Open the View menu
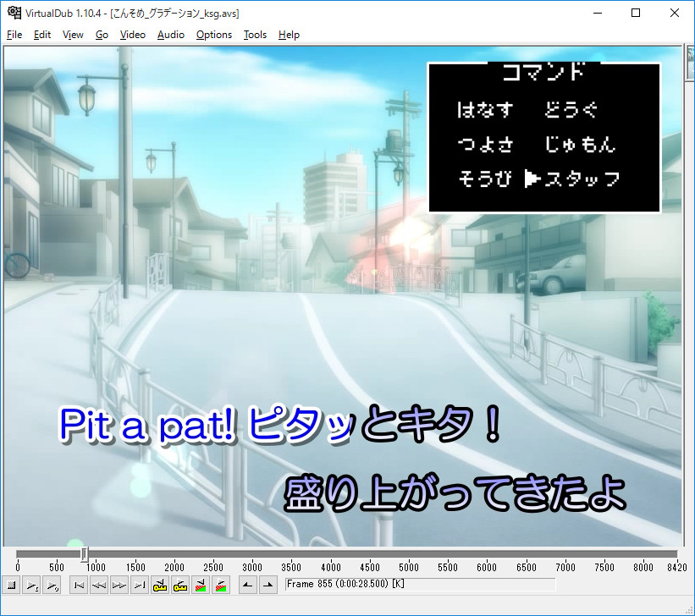The image size is (695, 616). [x=73, y=35]
